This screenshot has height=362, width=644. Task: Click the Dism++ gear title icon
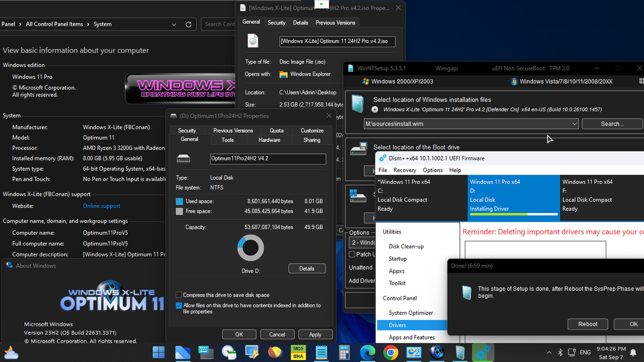(x=383, y=158)
